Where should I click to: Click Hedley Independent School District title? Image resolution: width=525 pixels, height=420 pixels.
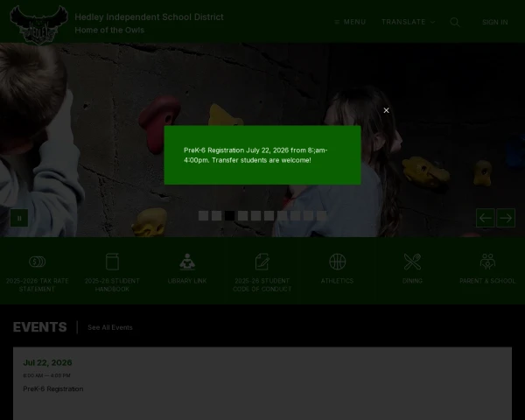pos(149,17)
